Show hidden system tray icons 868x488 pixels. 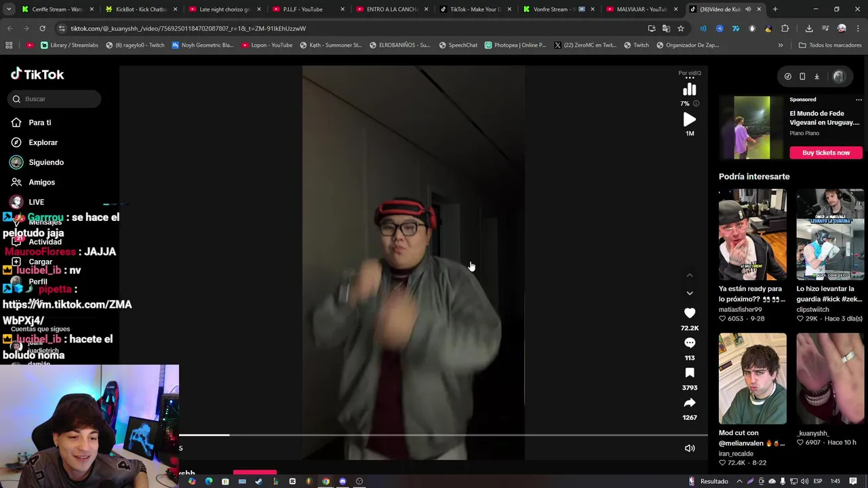741,481
